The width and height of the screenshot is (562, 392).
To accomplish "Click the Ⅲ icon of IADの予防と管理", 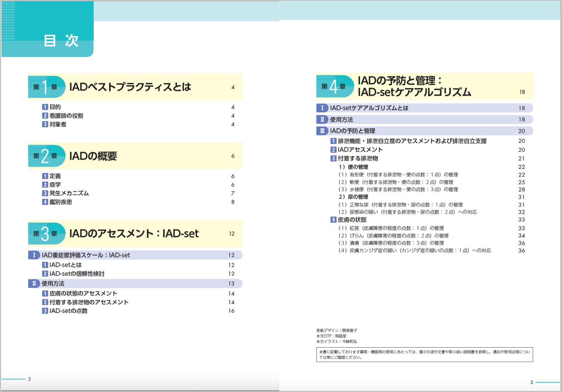I will tap(323, 131).
